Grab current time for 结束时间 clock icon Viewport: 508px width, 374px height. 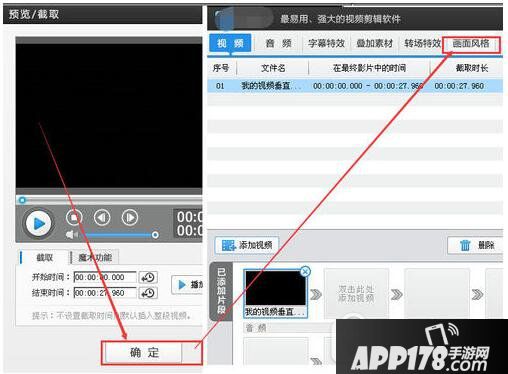click(x=148, y=293)
